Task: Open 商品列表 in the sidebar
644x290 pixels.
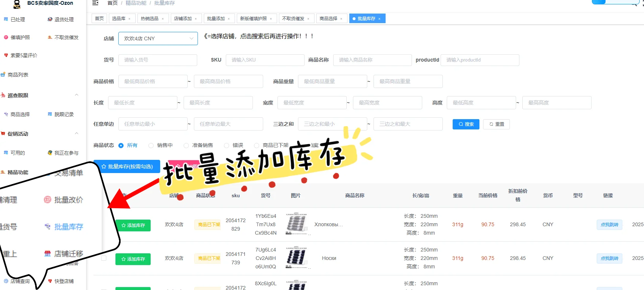Action: [15, 75]
